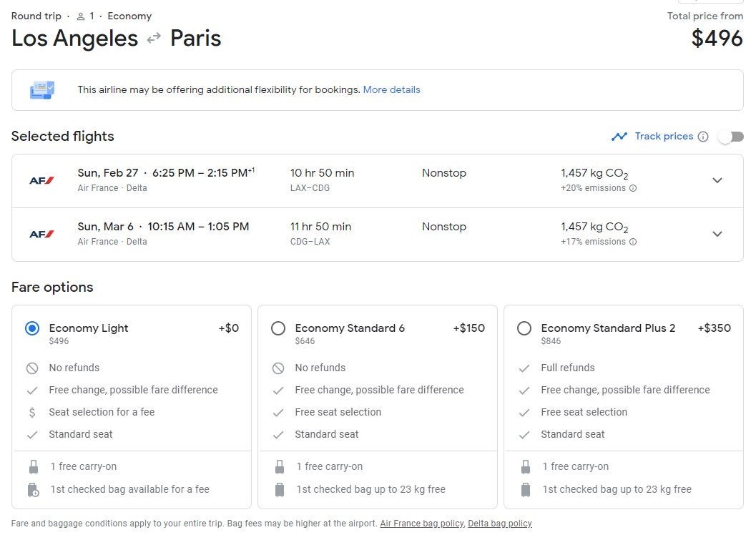Open More details about booking flexibility
This screenshot has height=535, width=756.
[x=391, y=90]
